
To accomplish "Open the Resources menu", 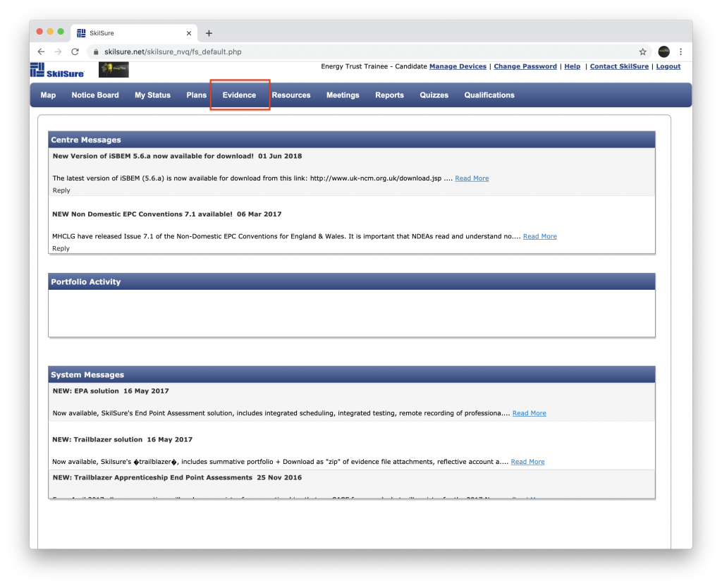I will point(291,95).
